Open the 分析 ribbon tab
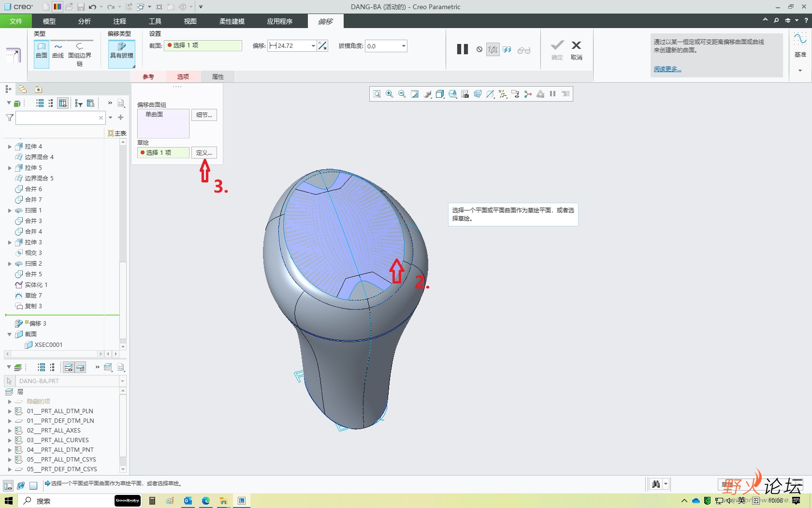Image resolution: width=812 pixels, height=508 pixels. pyautogui.click(x=84, y=21)
